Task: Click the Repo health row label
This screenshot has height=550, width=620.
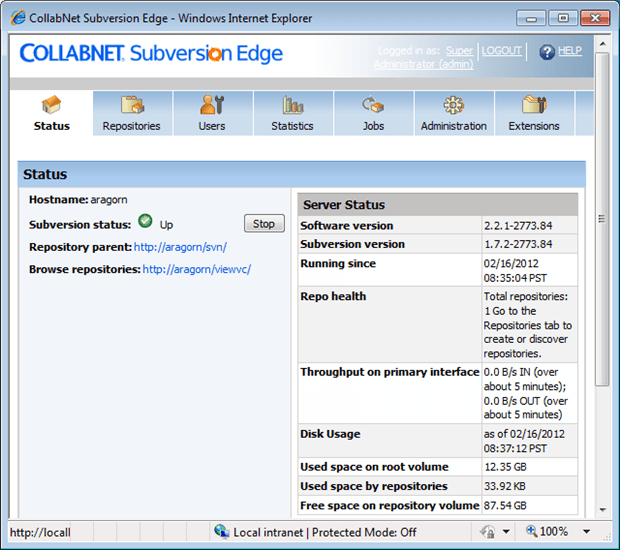Action: tap(333, 297)
